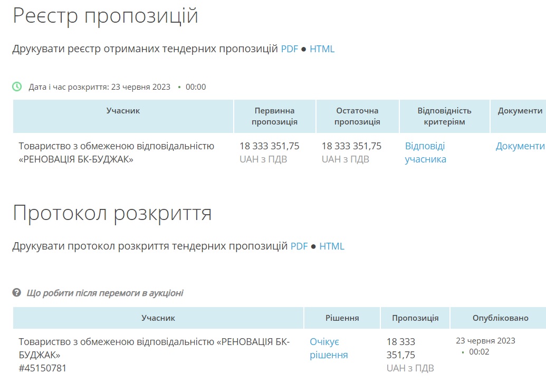Click the Пропозиція column header
Viewport: 546px width, 392px height.
(x=415, y=318)
